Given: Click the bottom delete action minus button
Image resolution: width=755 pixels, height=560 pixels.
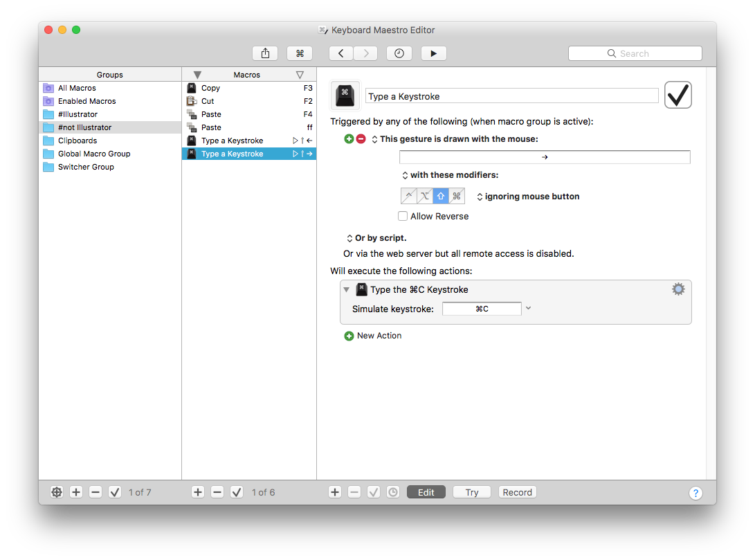Looking at the screenshot, I should point(354,492).
